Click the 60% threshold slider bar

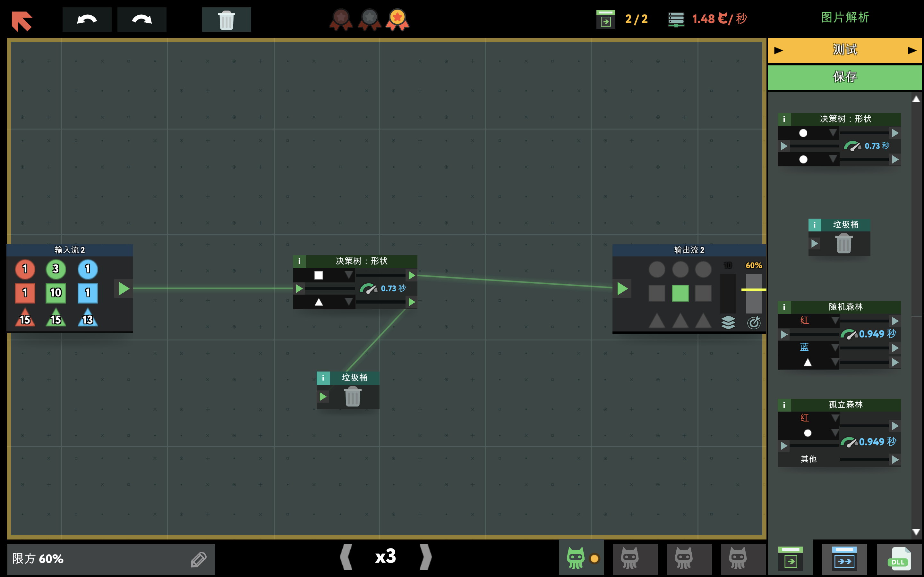pyautogui.click(x=754, y=290)
